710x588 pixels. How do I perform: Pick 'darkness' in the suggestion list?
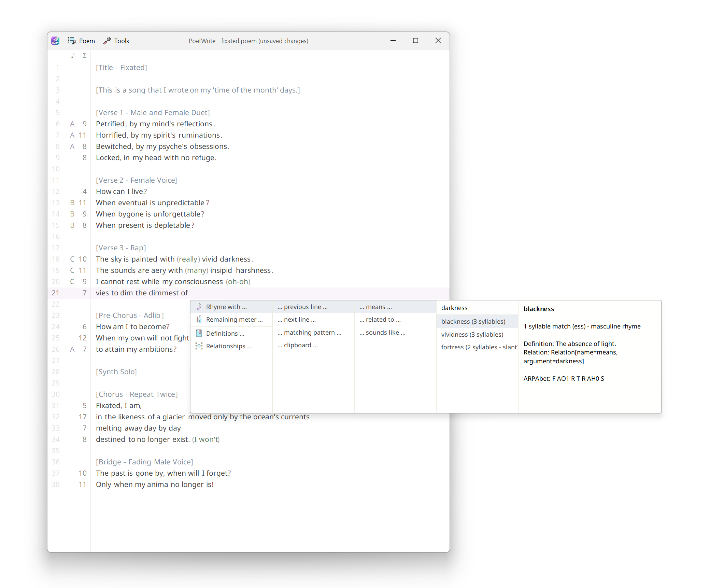point(477,308)
